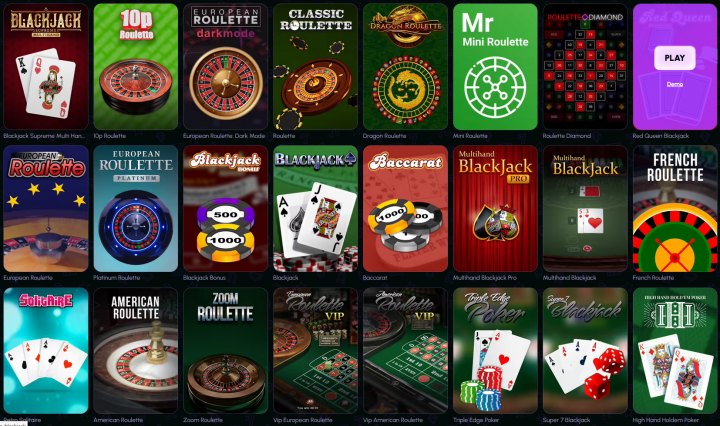Select the Zoom Roulette game
720x426 pixels.
[225, 351]
